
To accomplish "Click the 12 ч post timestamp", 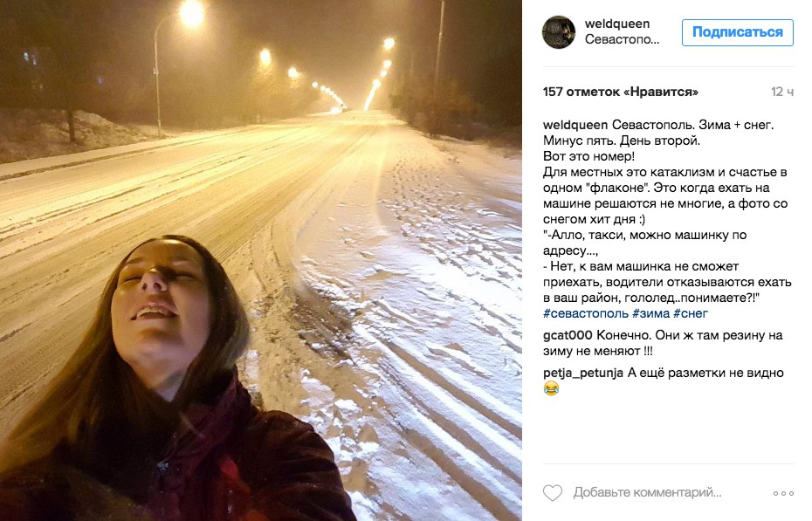I will click(782, 92).
